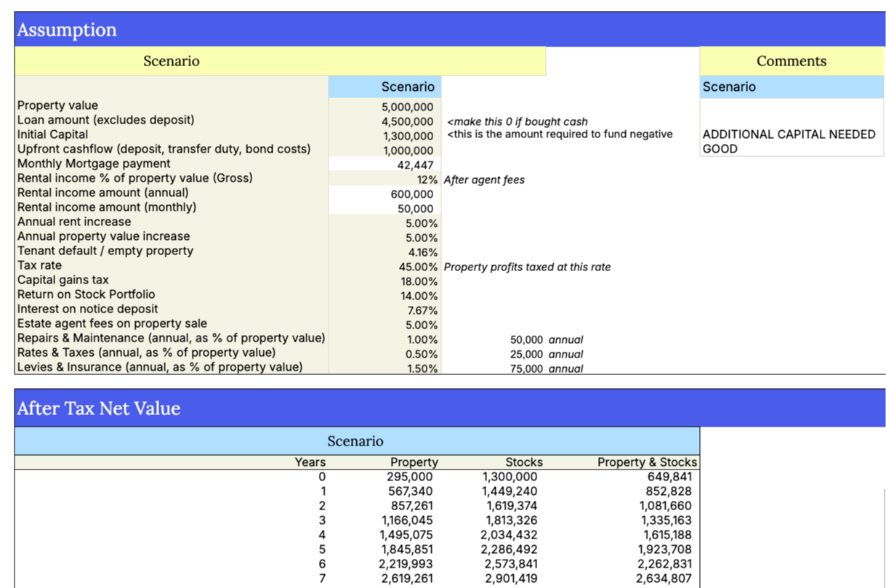Click the 'Property & Stocks' column header
The image size is (886, 588).
[647, 462]
